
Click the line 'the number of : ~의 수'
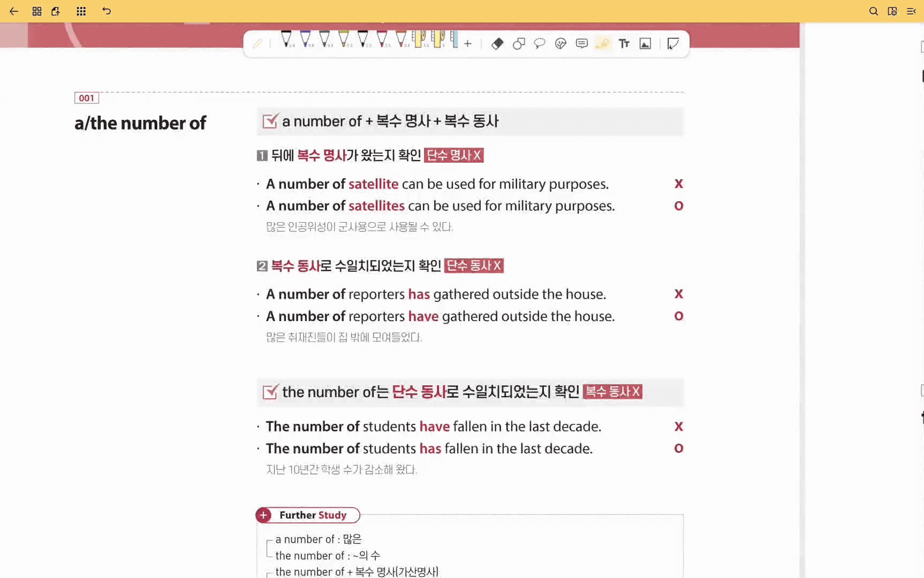[x=328, y=556]
